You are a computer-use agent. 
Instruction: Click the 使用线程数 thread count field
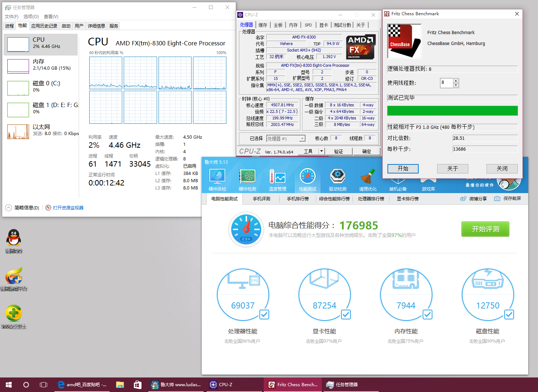tap(447, 83)
